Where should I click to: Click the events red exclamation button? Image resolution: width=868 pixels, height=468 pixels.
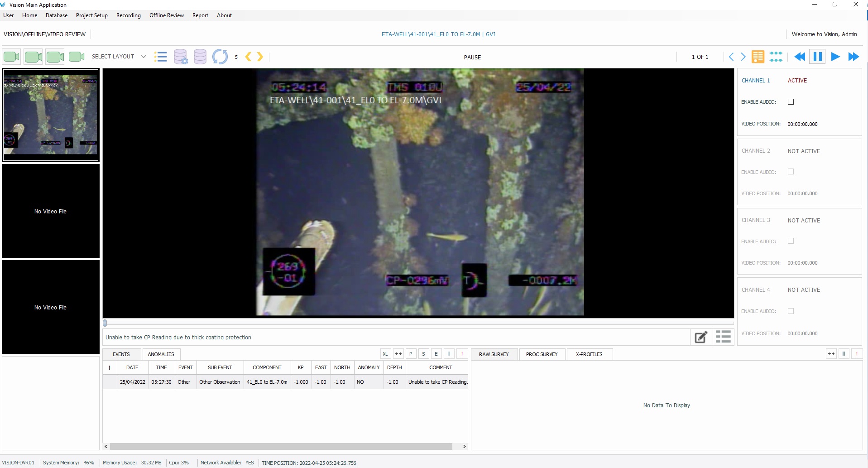coord(462,354)
